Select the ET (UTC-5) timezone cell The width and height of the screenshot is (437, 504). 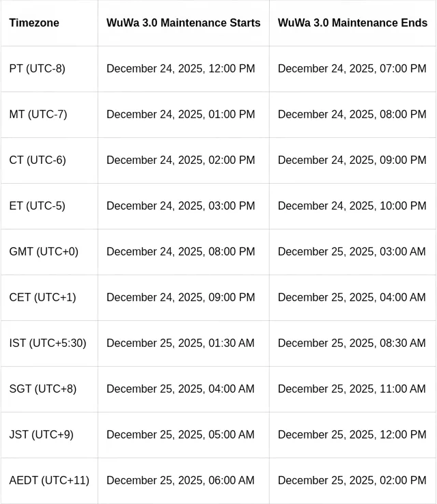point(38,206)
